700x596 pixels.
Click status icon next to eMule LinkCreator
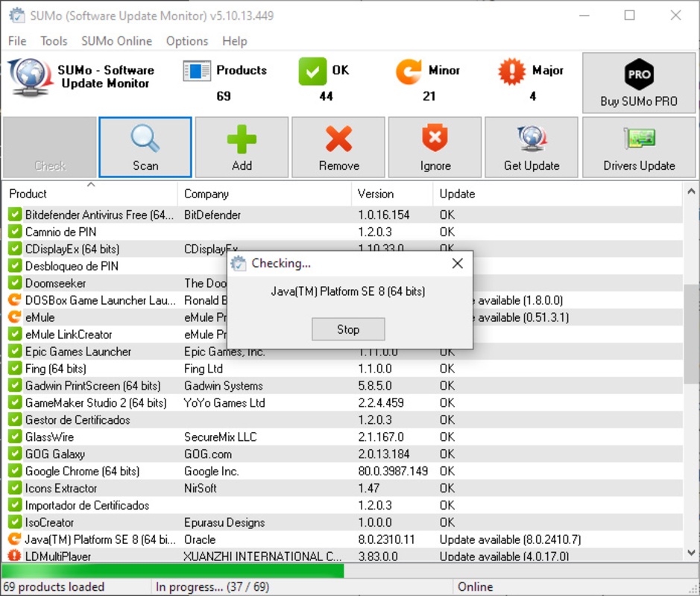(15, 335)
